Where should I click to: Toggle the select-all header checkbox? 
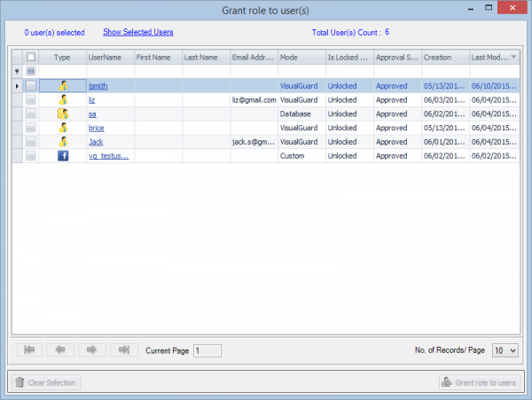tap(31, 57)
